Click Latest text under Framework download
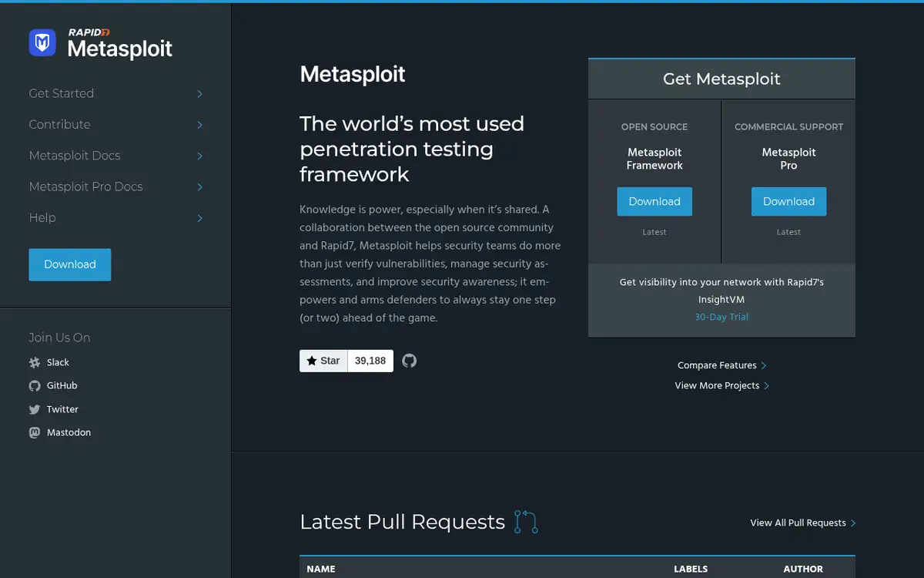 click(654, 232)
